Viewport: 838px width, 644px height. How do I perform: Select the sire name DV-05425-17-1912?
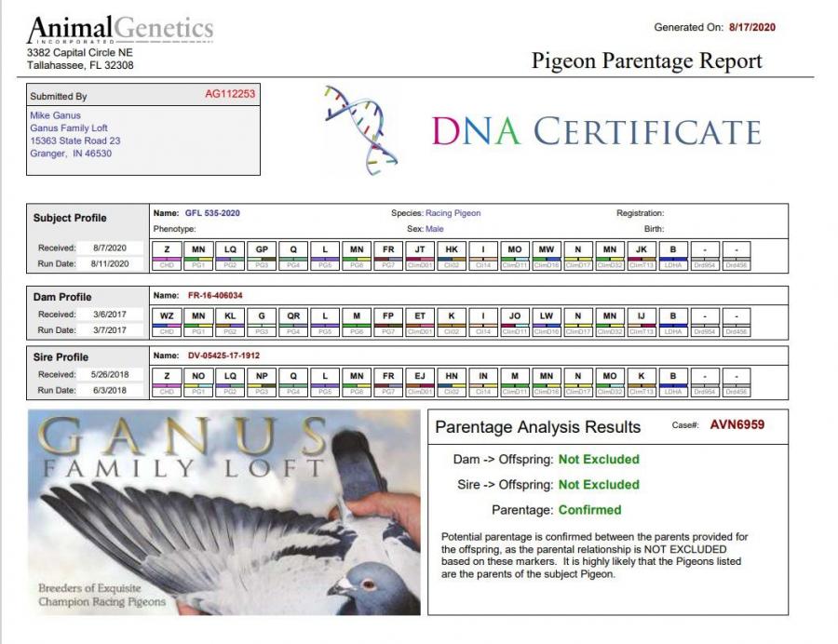[223, 356]
